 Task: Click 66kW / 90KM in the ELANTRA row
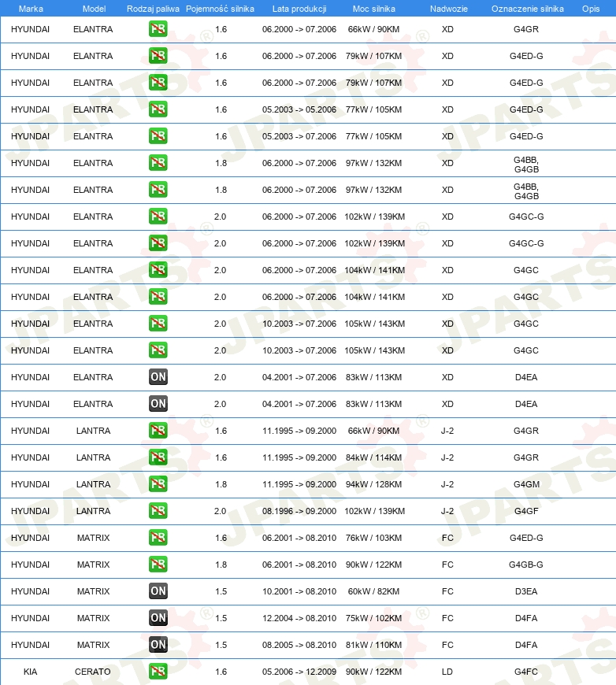tap(374, 29)
